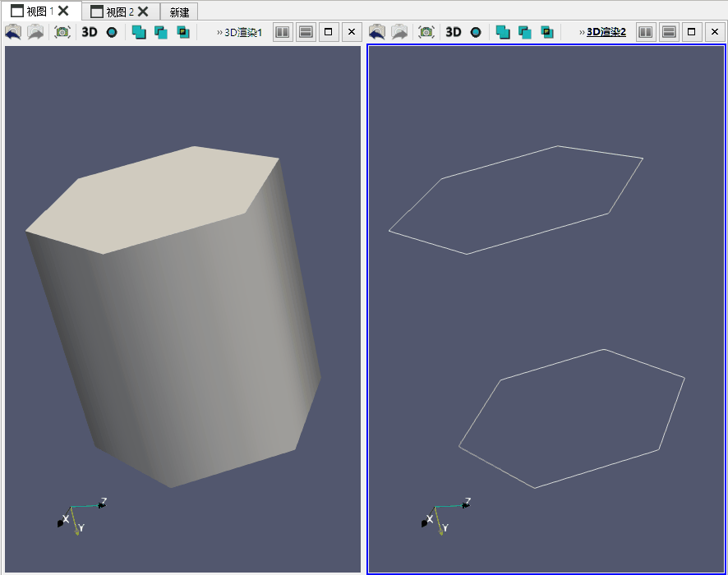Maximize the 3D渲染1 view frame
This screenshot has width=728, height=575.
tap(328, 32)
